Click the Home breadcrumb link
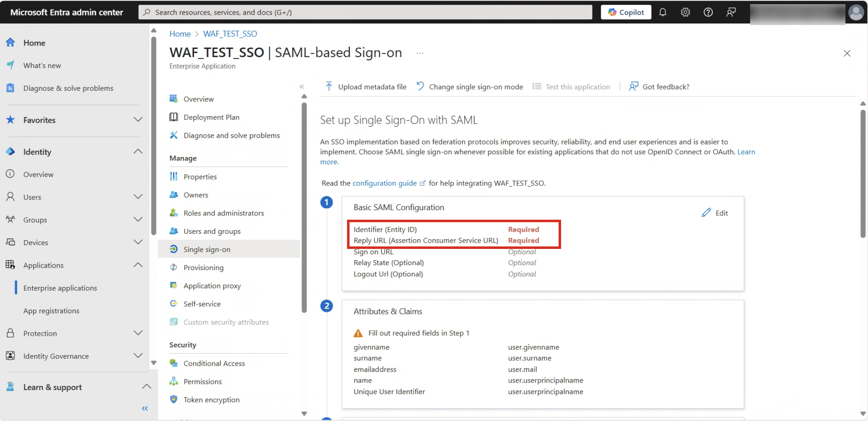This screenshot has width=868, height=421. 180,34
